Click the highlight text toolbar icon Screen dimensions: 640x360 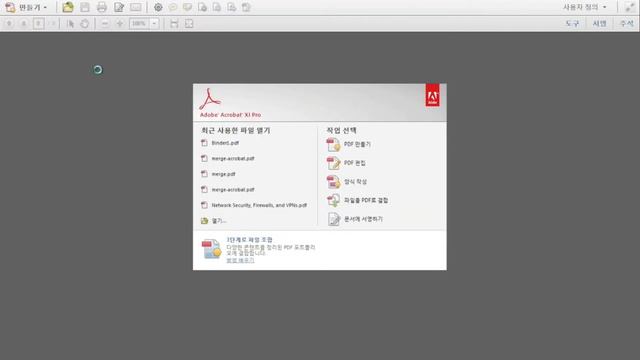[187, 7]
